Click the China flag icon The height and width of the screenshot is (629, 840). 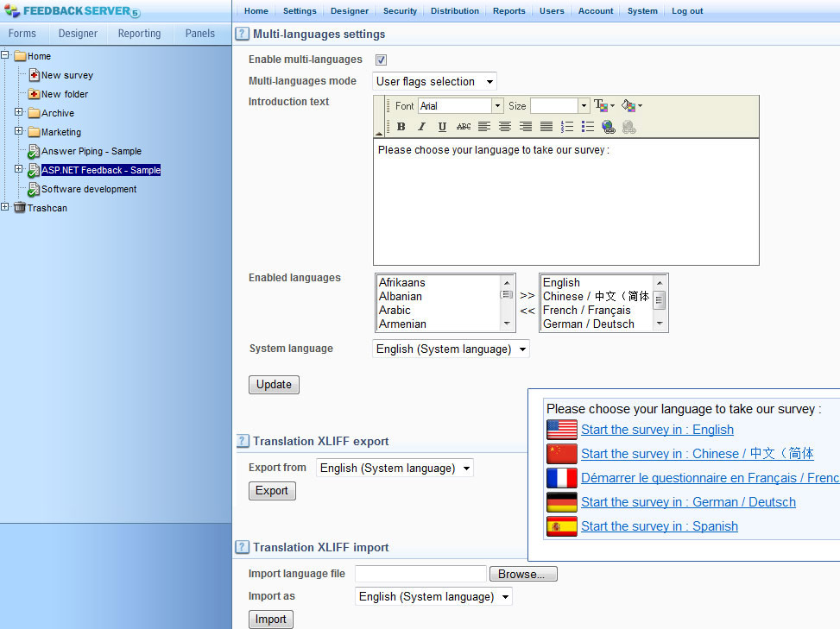pos(561,454)
